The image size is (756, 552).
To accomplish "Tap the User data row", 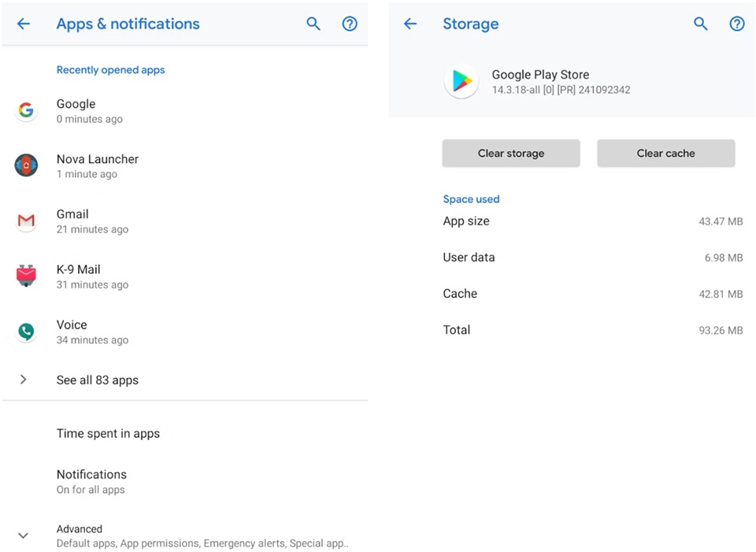I will tap(592, 257).
